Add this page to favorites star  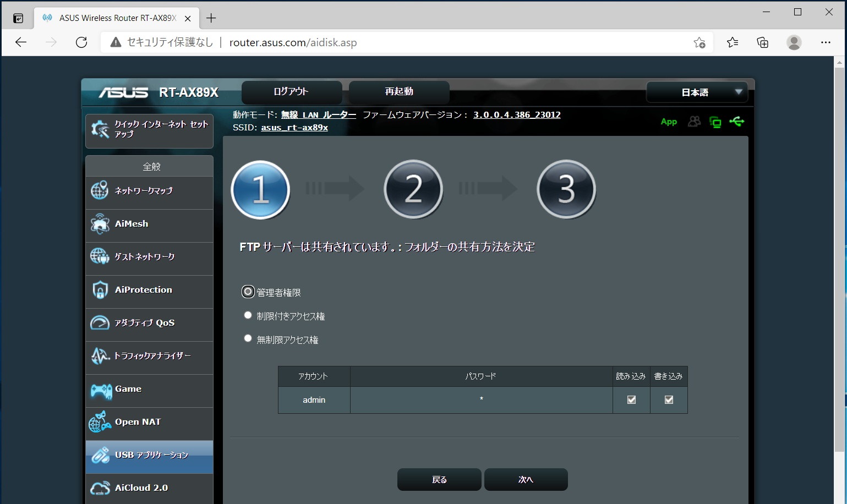click(700, 42)
